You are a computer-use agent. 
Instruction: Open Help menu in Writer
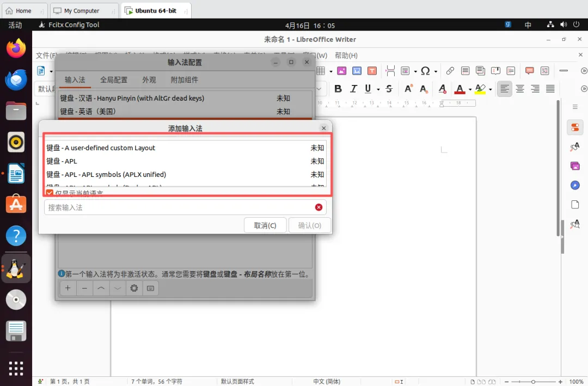[x=346, y=56]
